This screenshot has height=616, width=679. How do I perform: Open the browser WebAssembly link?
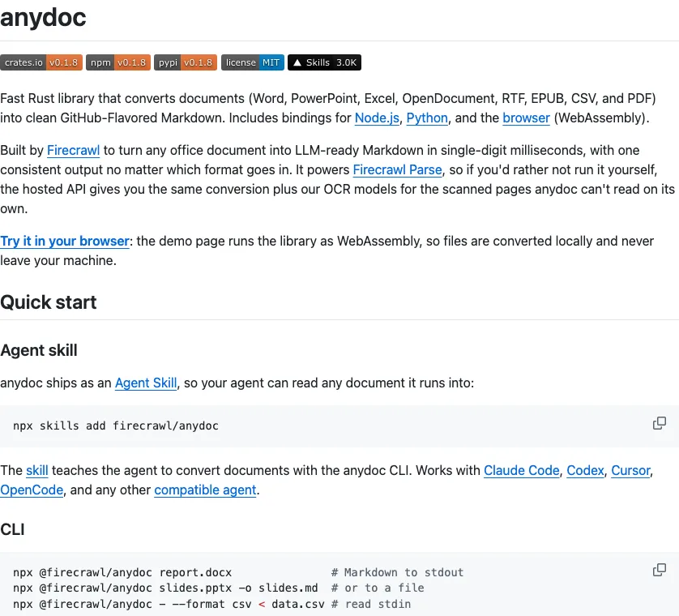pos(526,118)
